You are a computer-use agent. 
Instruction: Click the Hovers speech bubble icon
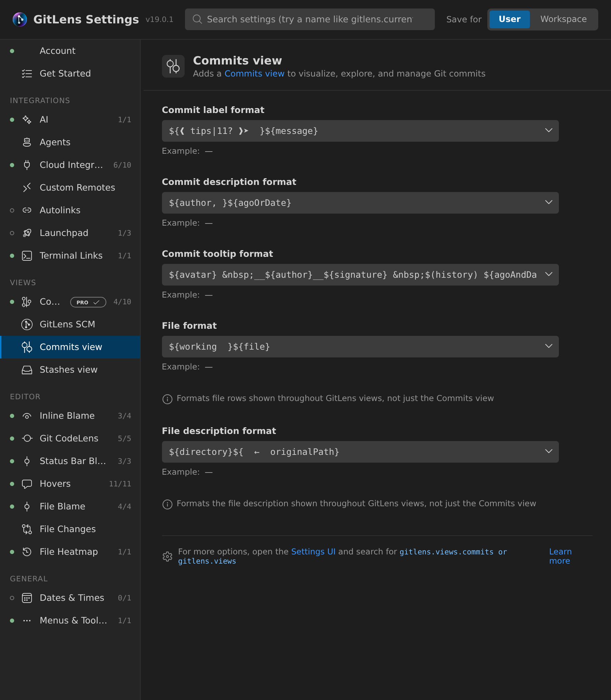pyautogui.click(x=27, y=484)
